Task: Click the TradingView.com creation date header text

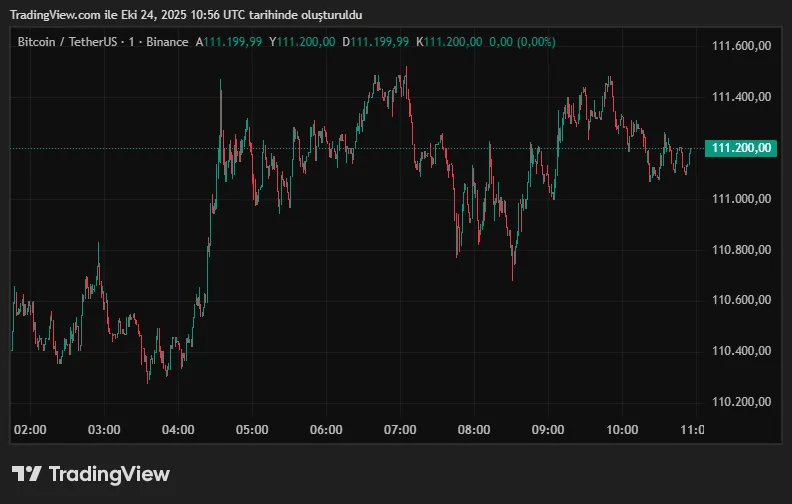Action: point(187,15)
